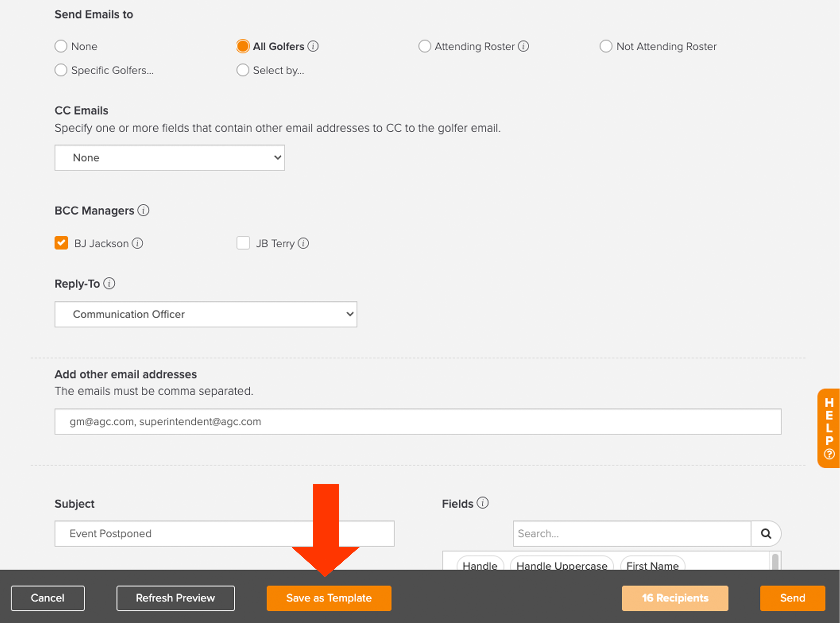Open the orange HELP side tab

[829, 428]
